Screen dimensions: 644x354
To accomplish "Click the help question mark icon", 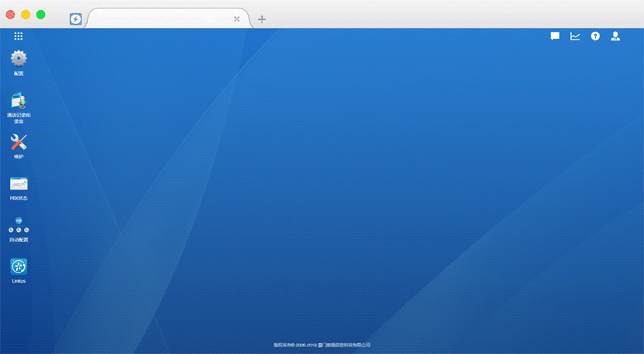I will pos(595,36).
